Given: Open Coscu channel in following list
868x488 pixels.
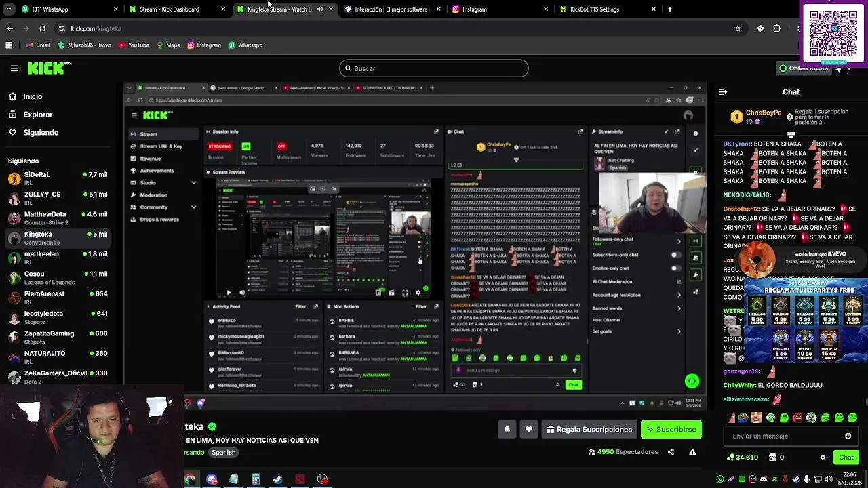Looking at the screenshot, I should tap(58, 278).
